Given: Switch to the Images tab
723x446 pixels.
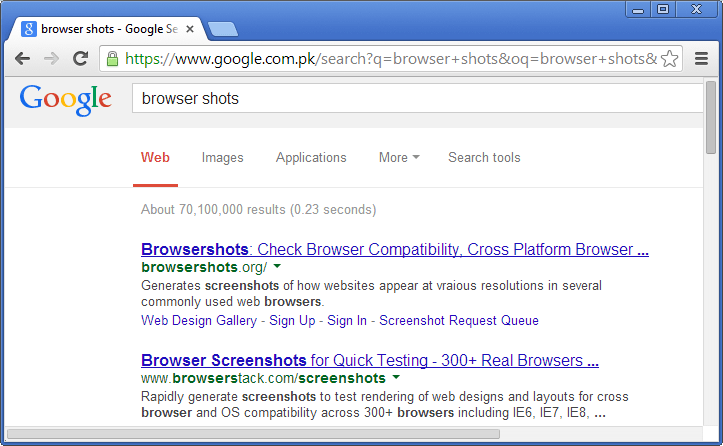Looking at the screenshot, I should 222,158.
